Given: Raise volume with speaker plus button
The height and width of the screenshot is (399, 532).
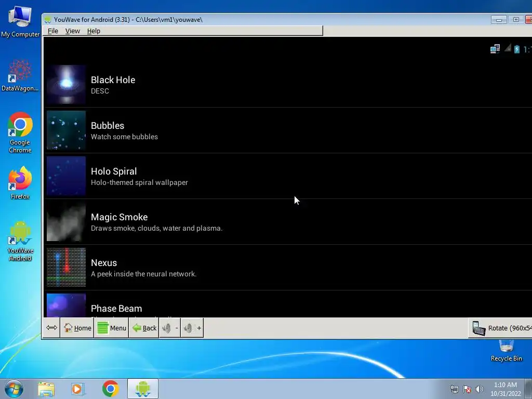Looking at the screenshot, I should point(192,328).
